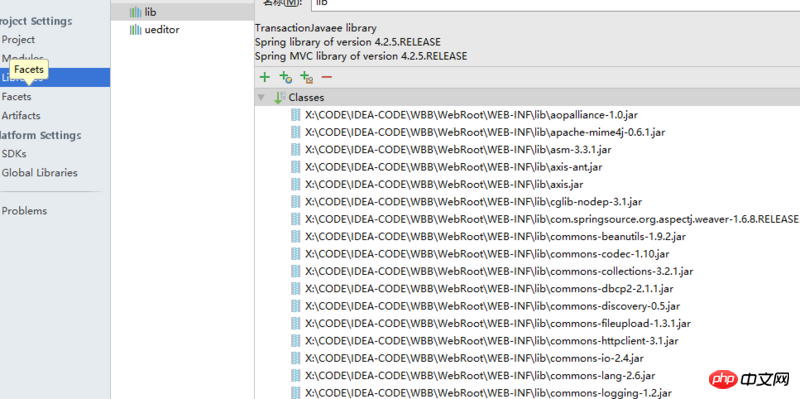Viewport: 800px width, 399px height.
Task: Click the jar icon beside aopalliance-1.0.jar
Action: (x=295, y=115)
